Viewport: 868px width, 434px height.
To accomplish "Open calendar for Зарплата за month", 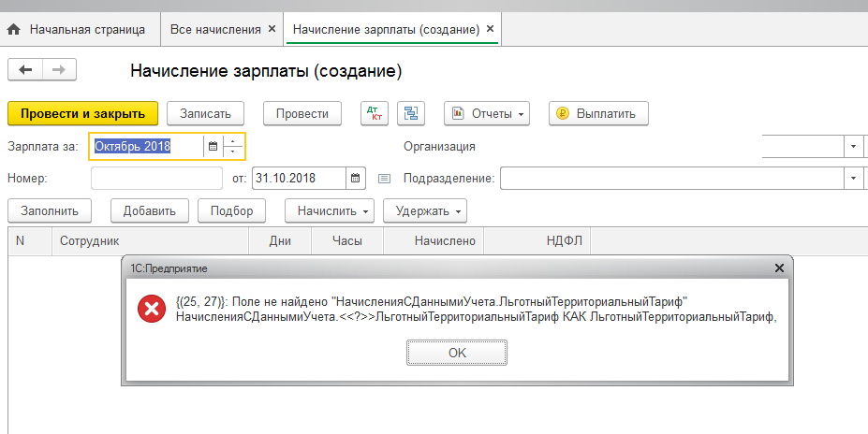I will pyautogui.click(x=213, y=147).
